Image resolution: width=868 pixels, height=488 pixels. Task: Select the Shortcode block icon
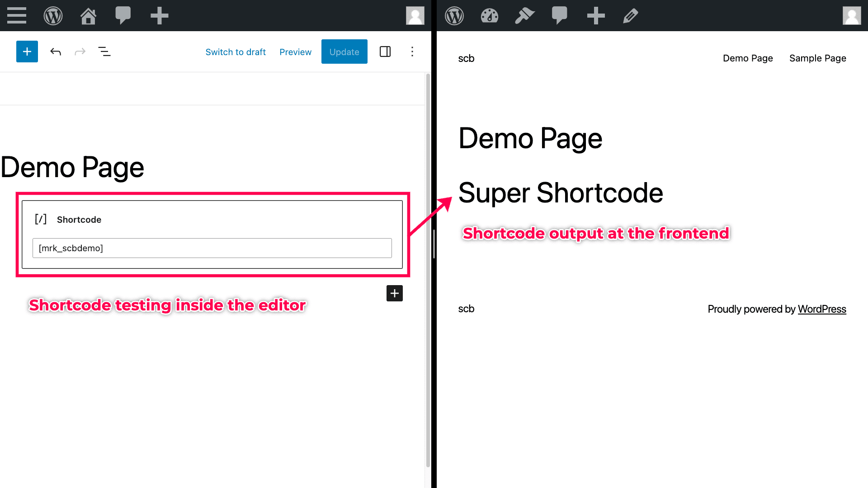(41, 219)
